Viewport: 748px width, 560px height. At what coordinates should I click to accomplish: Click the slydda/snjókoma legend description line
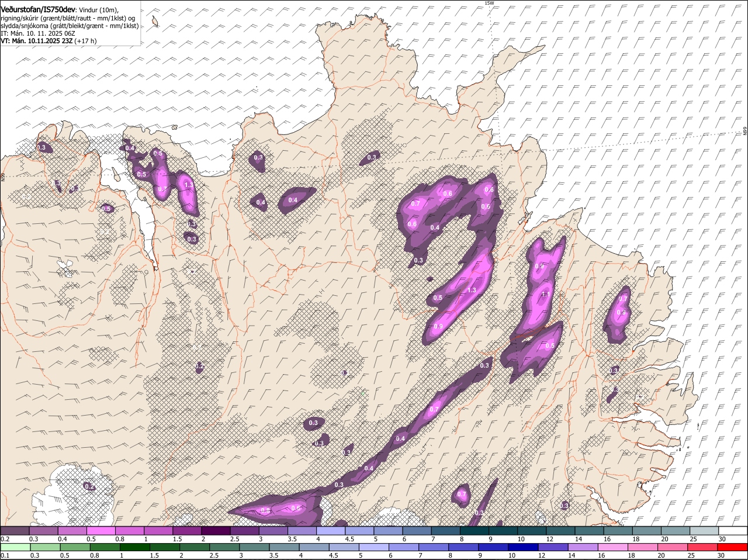70,26
